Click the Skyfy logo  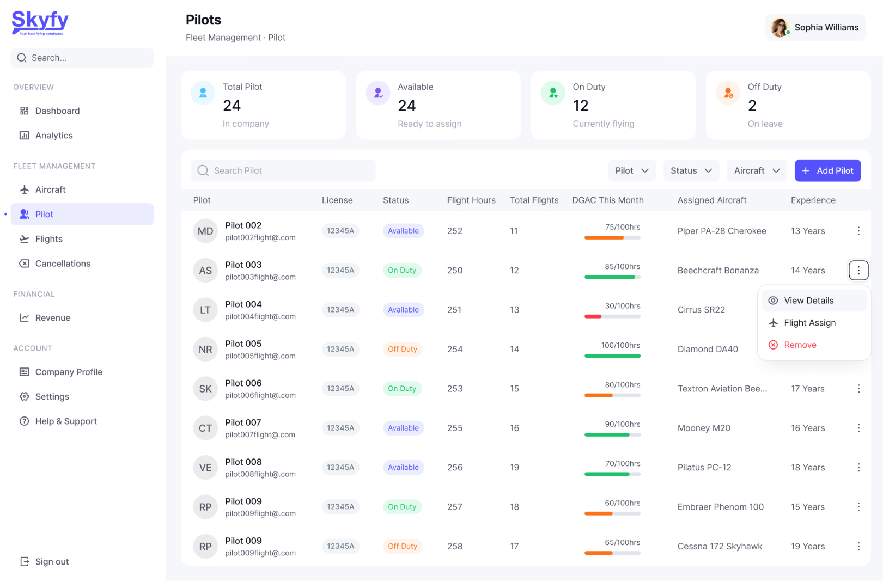40,23
